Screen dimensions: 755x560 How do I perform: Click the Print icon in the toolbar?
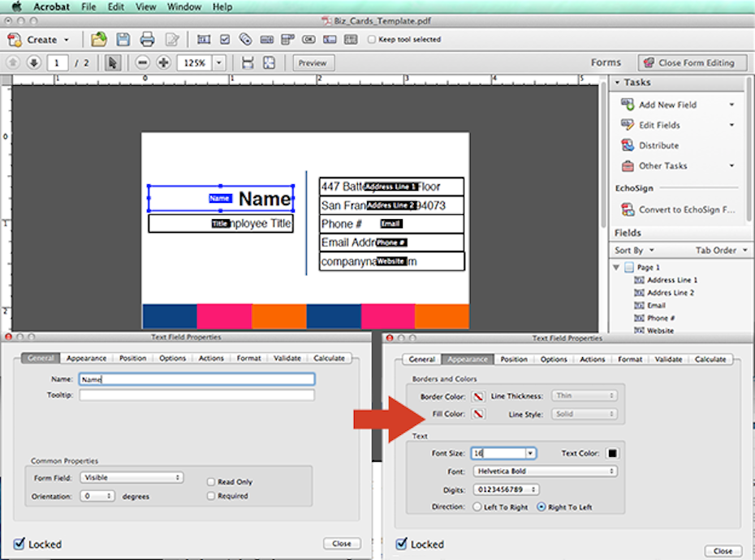(147, 39)
